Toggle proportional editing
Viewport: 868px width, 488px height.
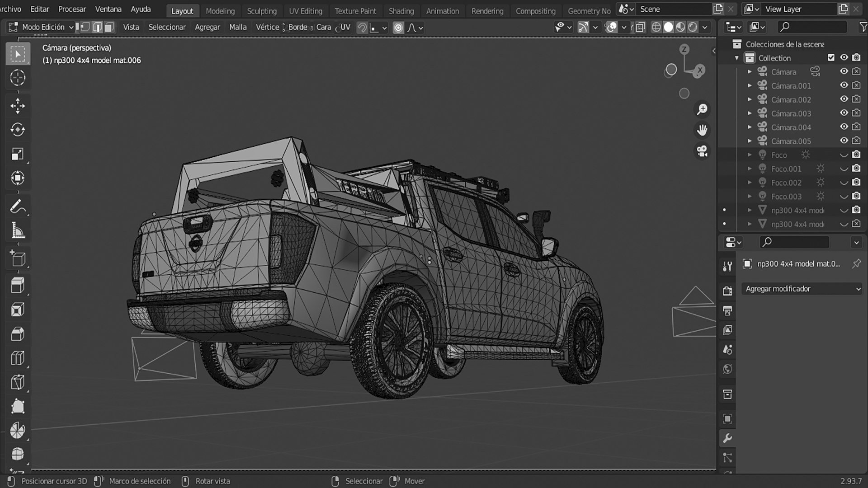pos(398,28)
